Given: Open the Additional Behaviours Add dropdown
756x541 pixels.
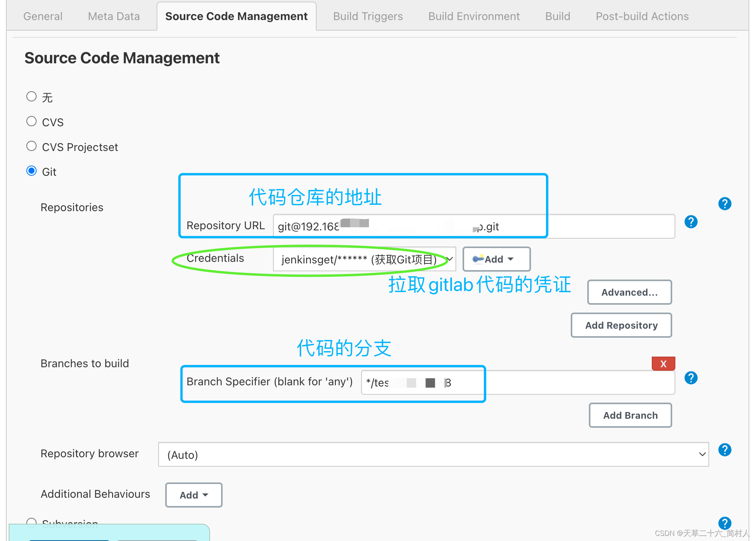Looking at the screenshot, I should 194,495.
